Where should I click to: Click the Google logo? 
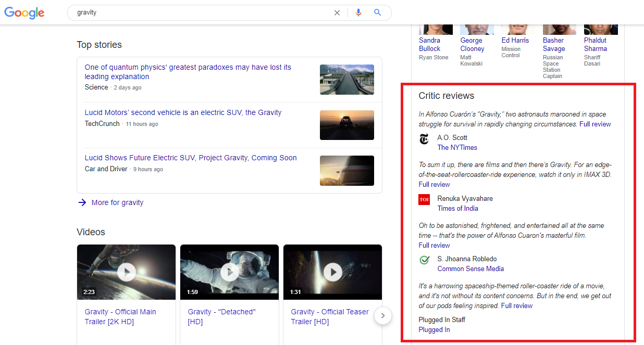pos(24,13)
